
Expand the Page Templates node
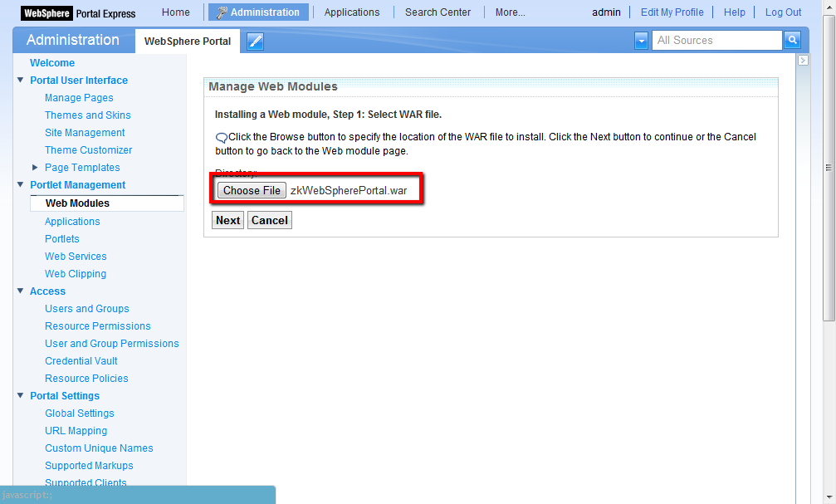[35, 168]
